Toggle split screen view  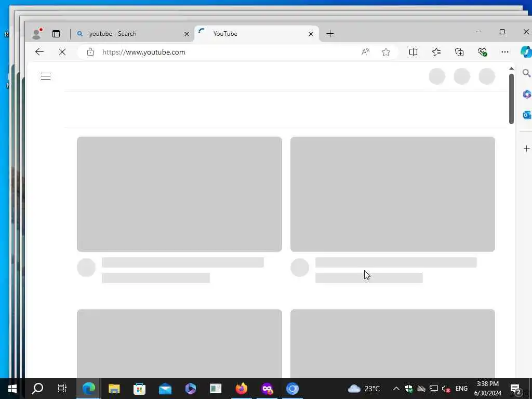pos(413,52)
